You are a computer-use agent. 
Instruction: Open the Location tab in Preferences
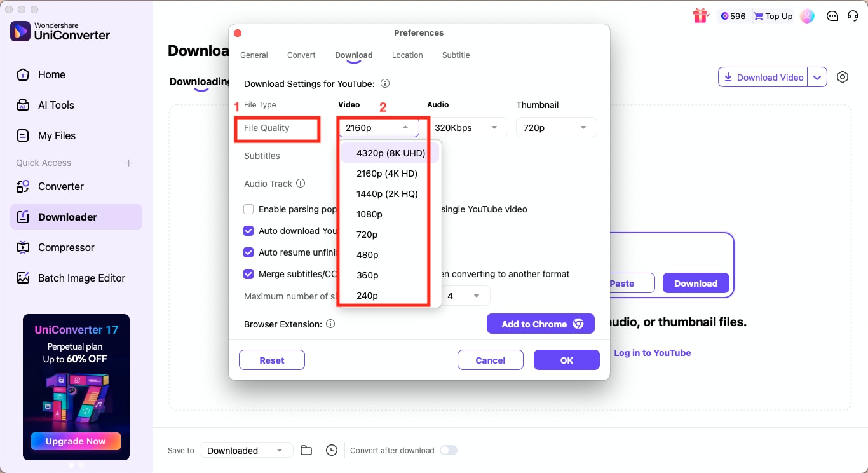407,55
